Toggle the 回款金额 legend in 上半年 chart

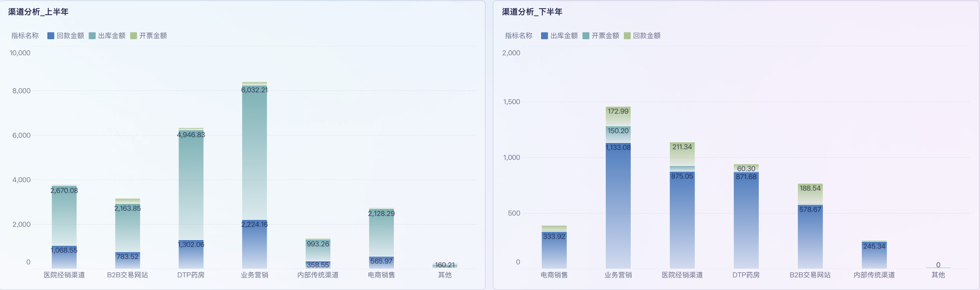tap(66, 36)
